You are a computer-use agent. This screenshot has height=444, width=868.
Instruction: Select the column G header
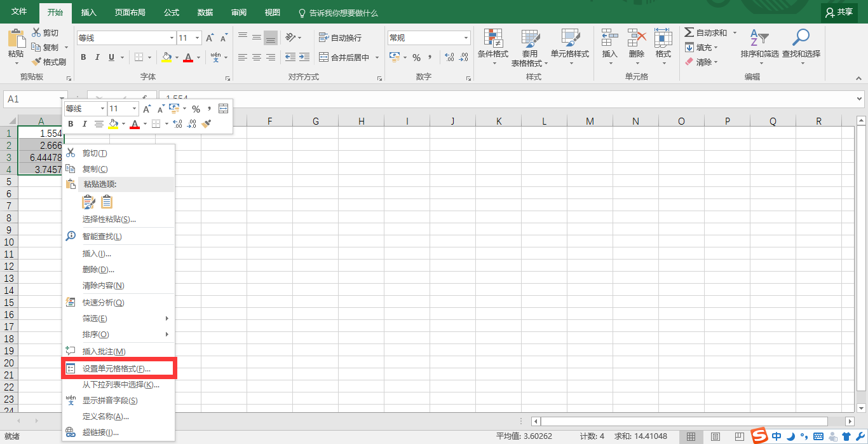[315, 121]
